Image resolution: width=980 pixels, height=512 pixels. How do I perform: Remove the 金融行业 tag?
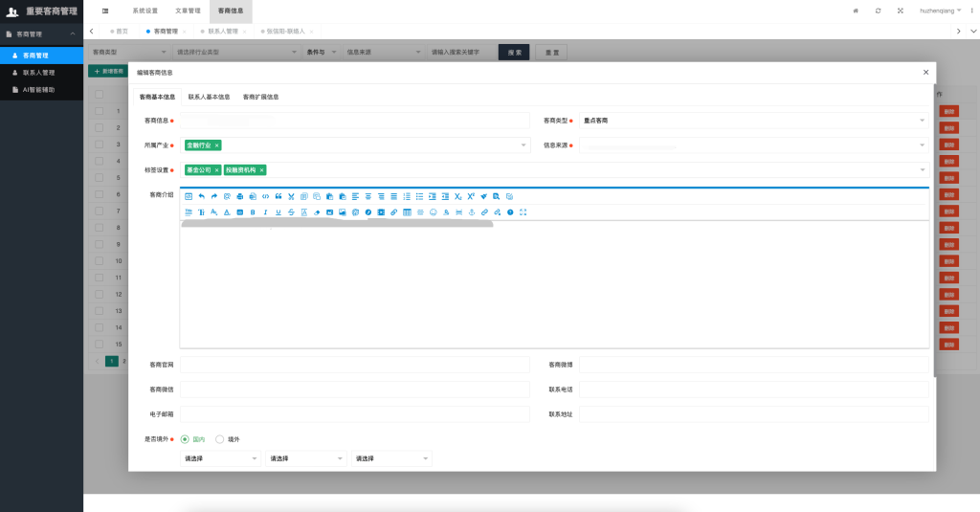(x=217, y=145)
